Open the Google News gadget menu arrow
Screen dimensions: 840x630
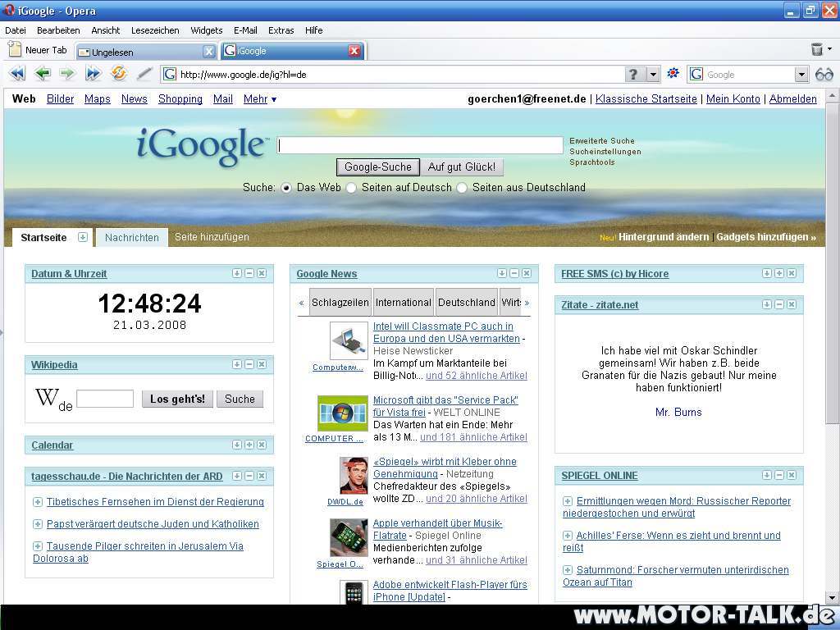coord(502,273)
